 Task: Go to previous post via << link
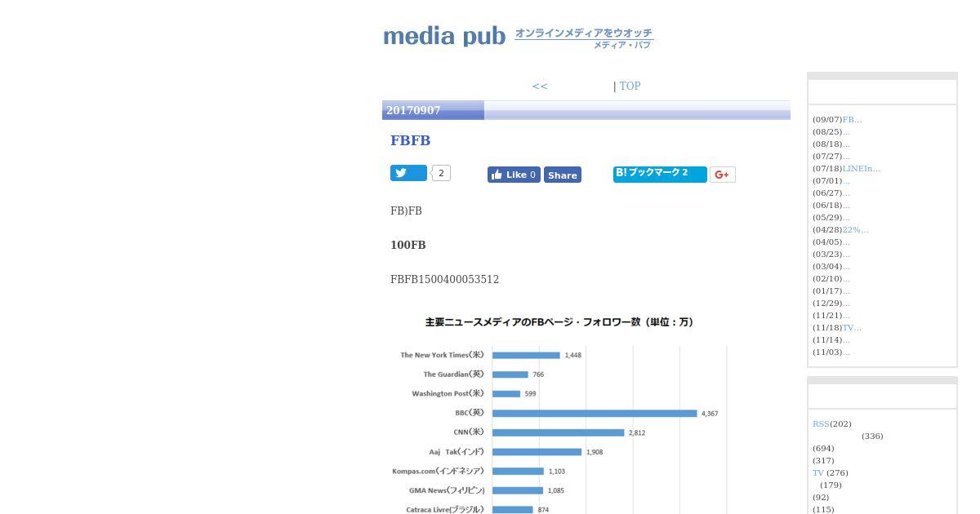tap(540, 86)
